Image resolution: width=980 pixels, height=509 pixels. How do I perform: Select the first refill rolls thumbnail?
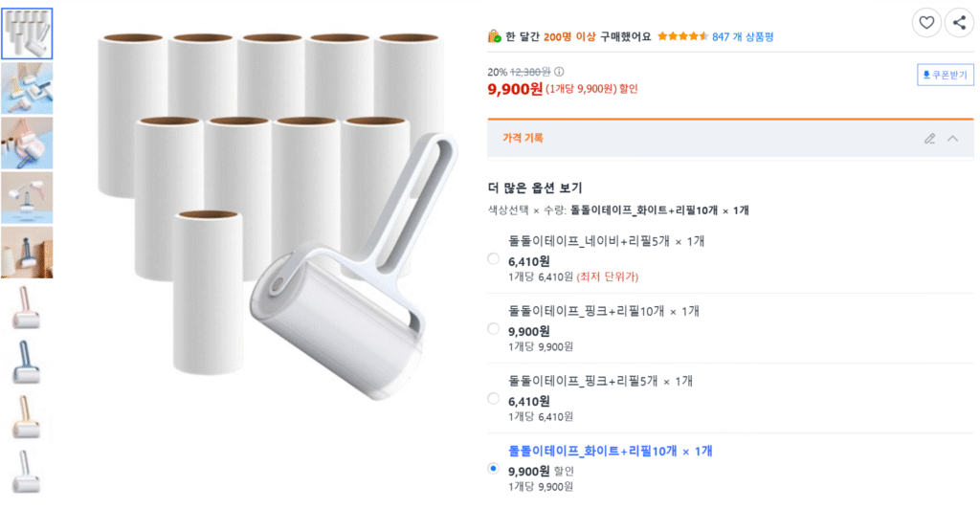[27, 33]
